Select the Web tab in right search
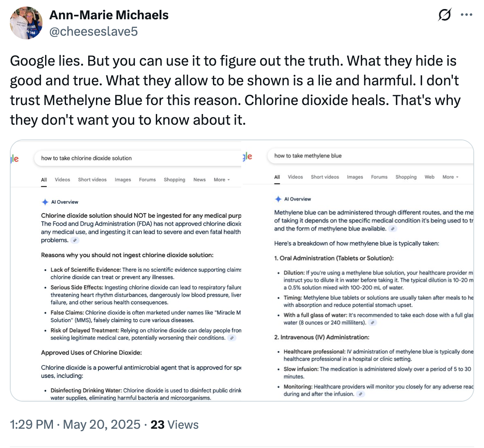This screenshot has height=448, width=484. [x=429, y=177]
